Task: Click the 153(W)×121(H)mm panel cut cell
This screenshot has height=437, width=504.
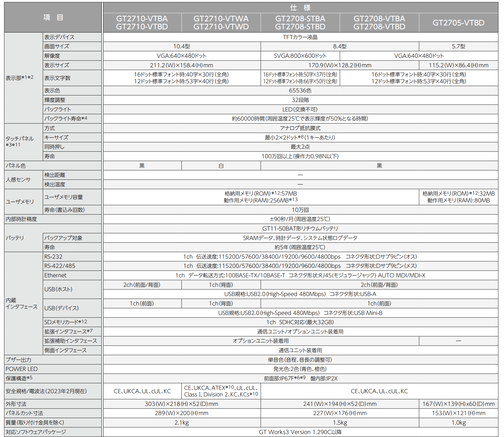Action: pyautogui.click(x=459, y=413)
